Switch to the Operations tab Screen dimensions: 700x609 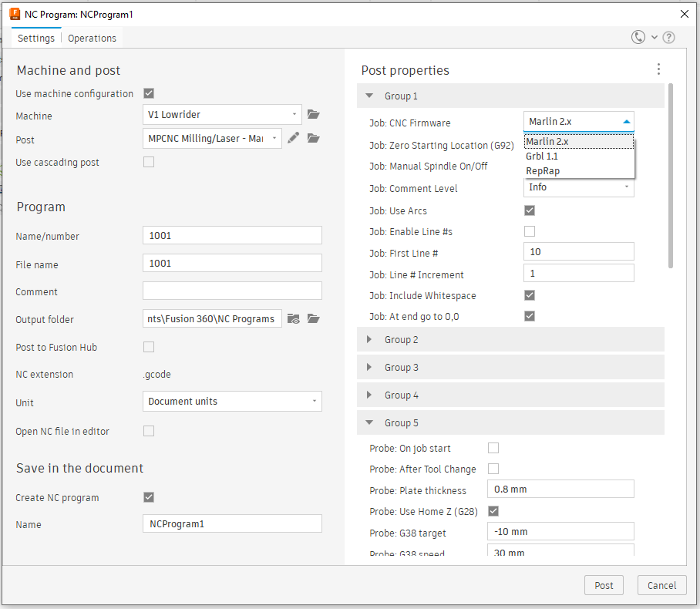coord(92,38)
